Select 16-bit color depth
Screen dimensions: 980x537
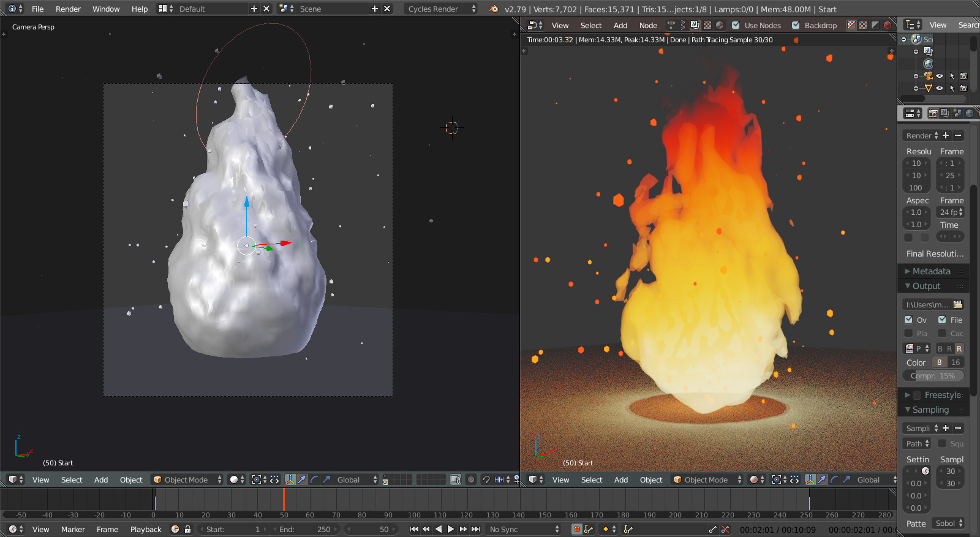pyautogui.click(x=956, y=362)
